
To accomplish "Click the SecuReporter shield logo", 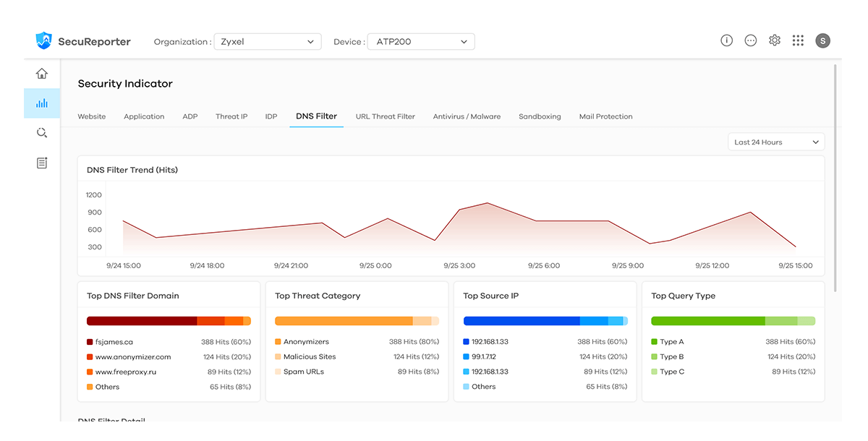I will (44, 40).
